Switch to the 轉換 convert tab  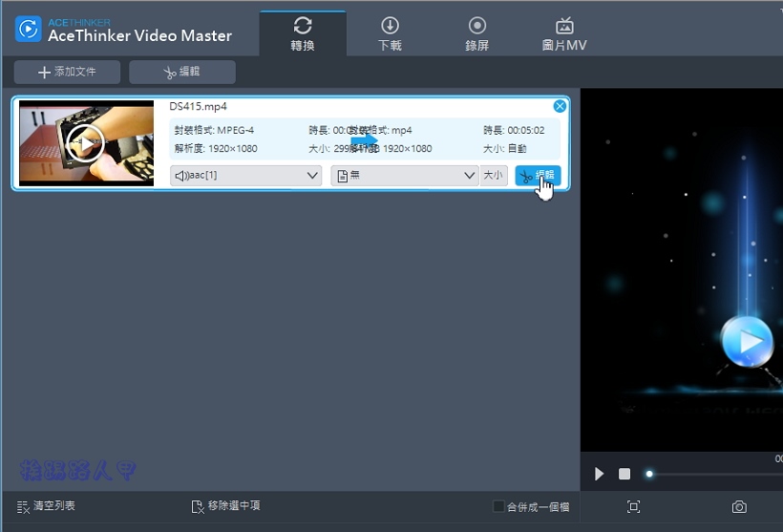303,33
